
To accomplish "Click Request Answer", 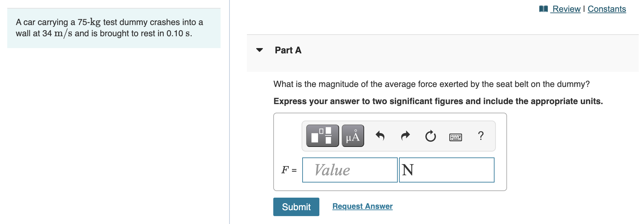I will pyautogui.click(x=362, y=206).
